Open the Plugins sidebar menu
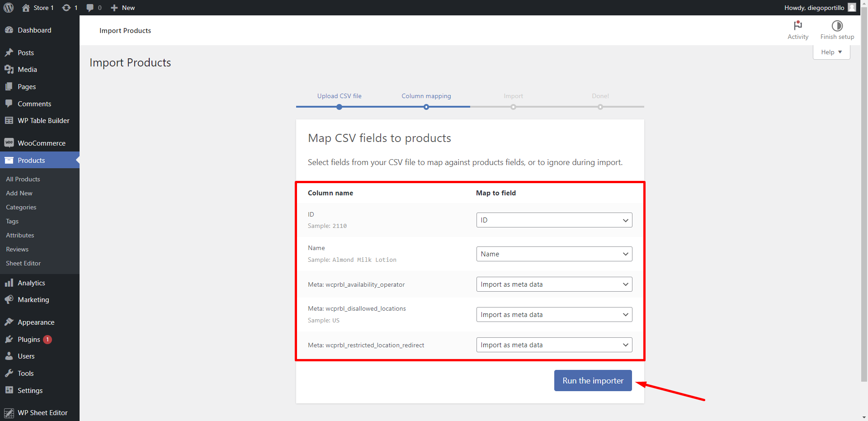This screenshot has height=421, width=868. (x=29, y=339)
